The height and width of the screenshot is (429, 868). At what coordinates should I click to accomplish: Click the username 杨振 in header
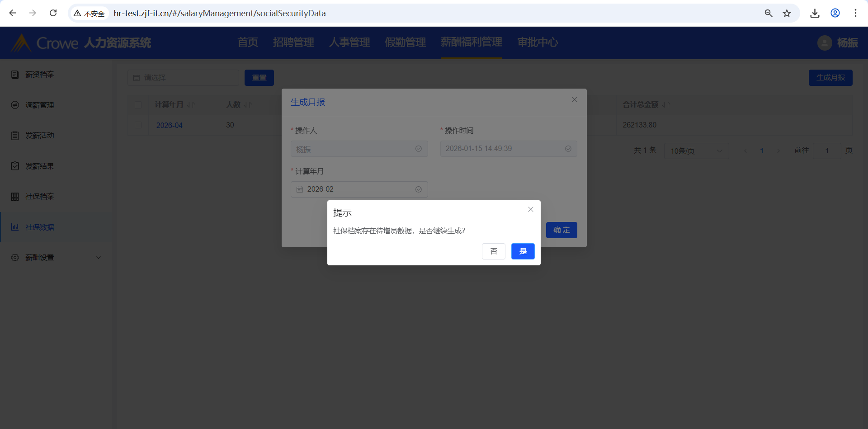coord(847,43)
